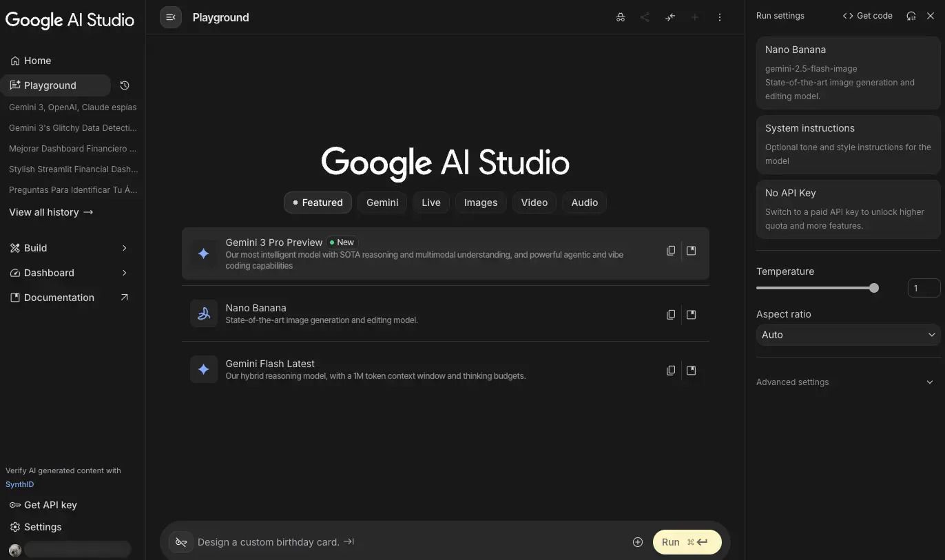Click the API key off icon in prompt bar

181,542
